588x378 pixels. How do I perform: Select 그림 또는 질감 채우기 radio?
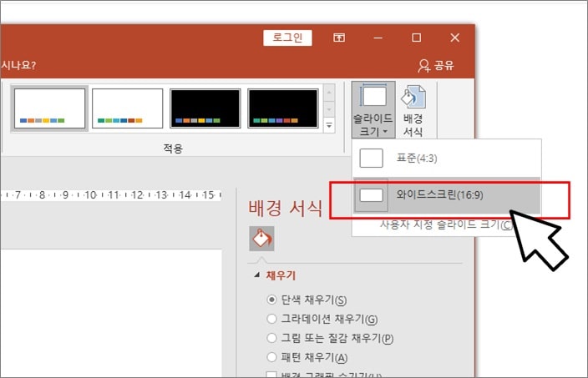point(271,338)
